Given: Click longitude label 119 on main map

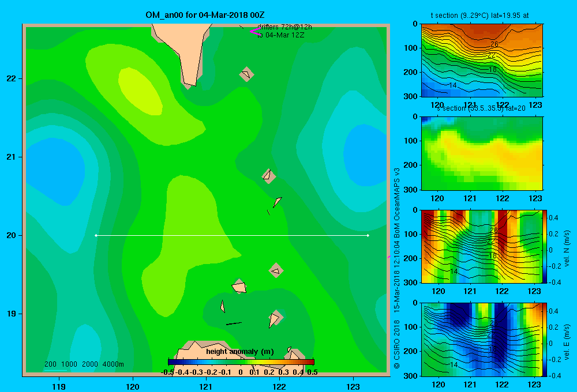Looking at the screenshot, I should click(59, 386).
